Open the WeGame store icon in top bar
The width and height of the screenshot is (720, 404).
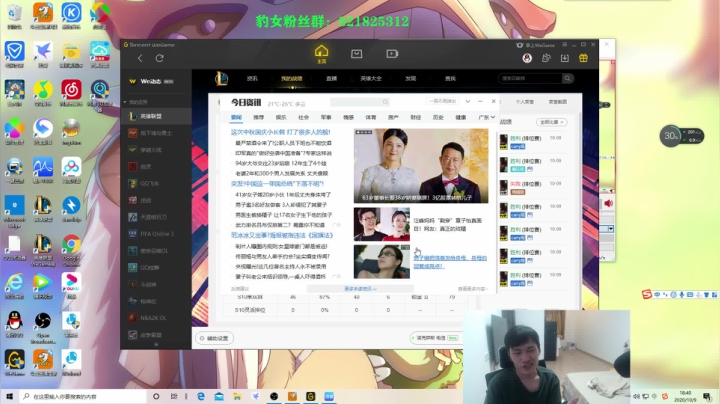click(x=356, y=54)
